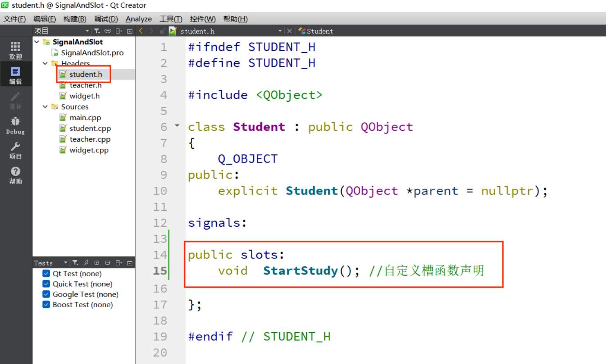This screenshot has width=606, height=364.
Task: Select main.cpp in project tree
Action: 85,118
